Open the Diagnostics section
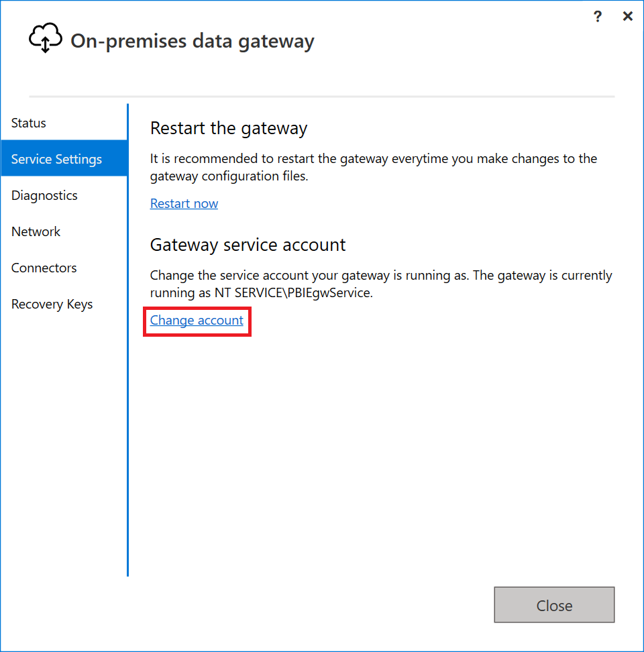 click(44, 195)
